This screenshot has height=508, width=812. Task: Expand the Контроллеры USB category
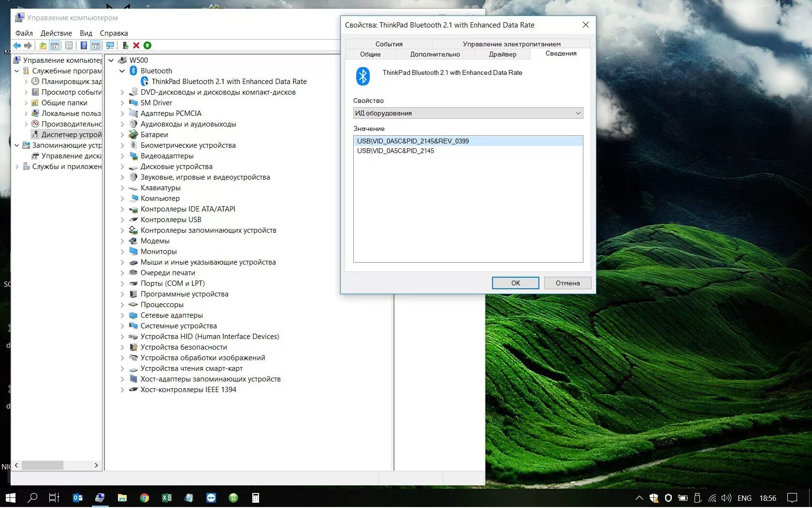click(x=122, y=220)
